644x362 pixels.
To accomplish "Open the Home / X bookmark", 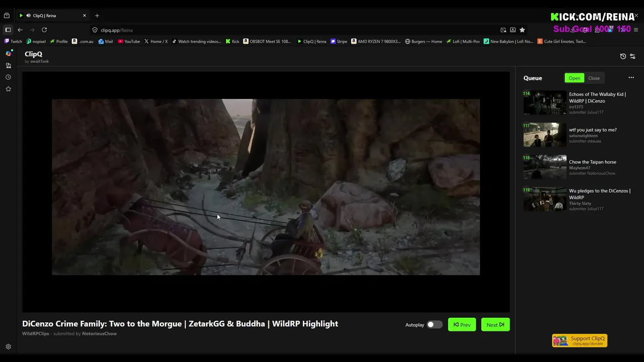I will [155, 42].
